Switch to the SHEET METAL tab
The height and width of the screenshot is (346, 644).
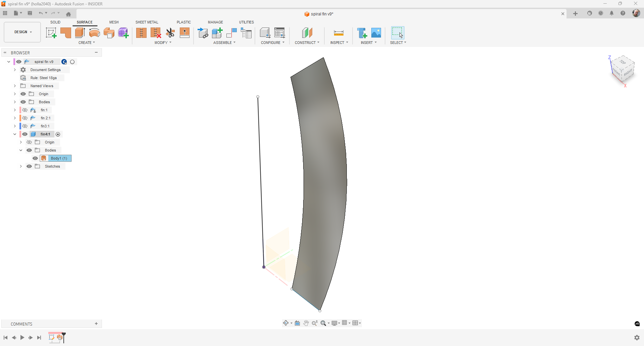147,22
